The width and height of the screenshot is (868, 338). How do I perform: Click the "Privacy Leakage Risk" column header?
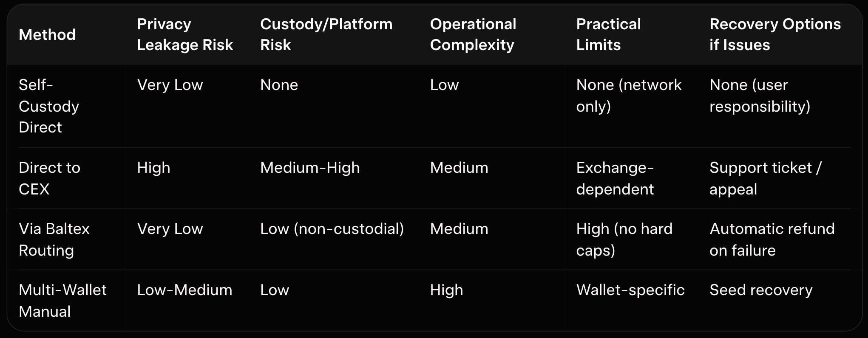click(x=185, y=34)
